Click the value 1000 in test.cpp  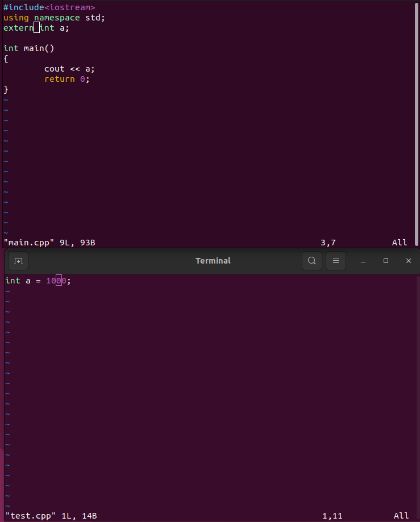[56, 281]
